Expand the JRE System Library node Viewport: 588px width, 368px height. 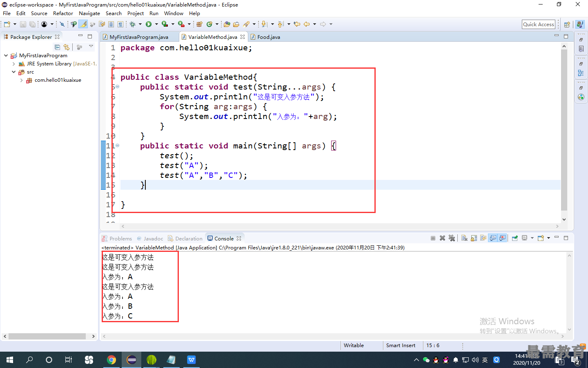coord(13,64)
